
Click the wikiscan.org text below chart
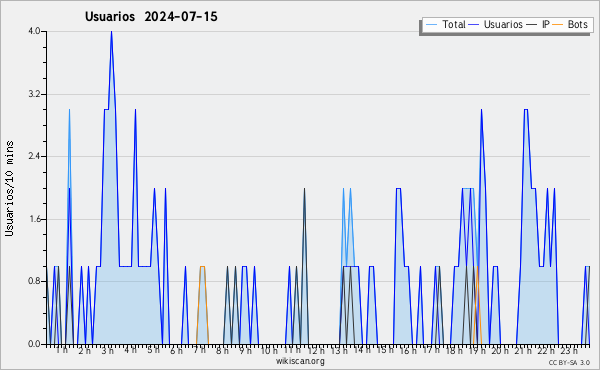[x=300, y=361]
